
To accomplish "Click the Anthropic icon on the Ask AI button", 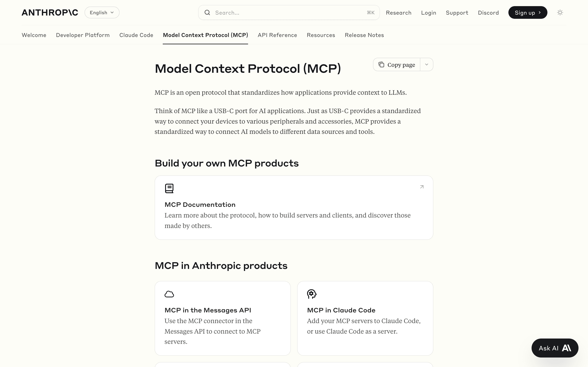I will 567,348.
